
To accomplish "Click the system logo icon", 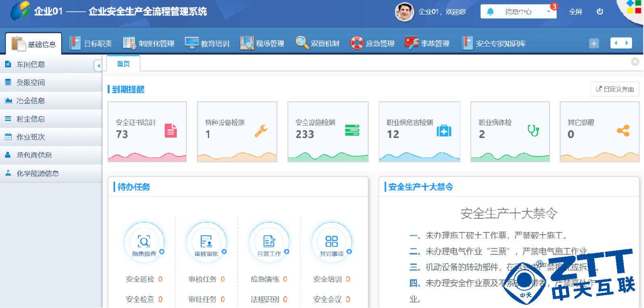I will [x=20, y=10].
